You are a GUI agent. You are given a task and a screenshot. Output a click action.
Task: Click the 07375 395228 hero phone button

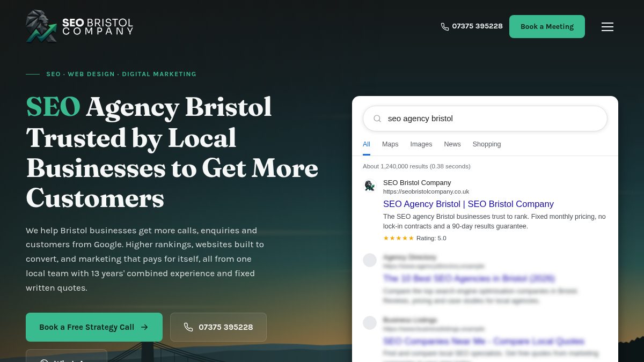click(x=218, y=327)
